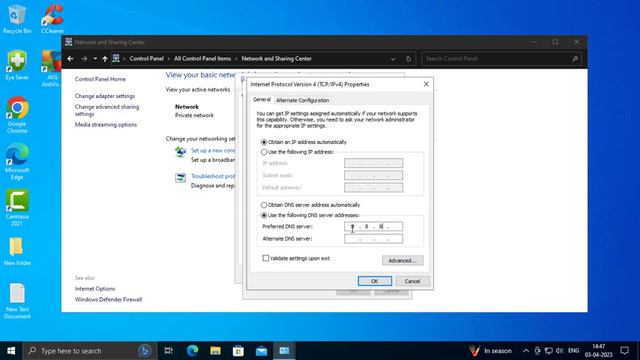Close the IPv4 Properties dialog
The image size is (640, 360).
point(426,84)
